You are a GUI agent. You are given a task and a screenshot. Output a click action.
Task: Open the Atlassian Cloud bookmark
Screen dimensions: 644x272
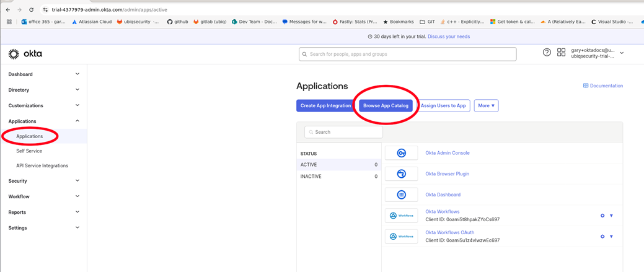[x=92, y=22]
